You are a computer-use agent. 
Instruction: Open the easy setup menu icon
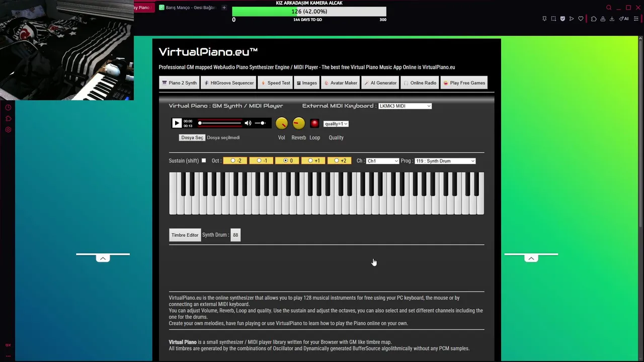tap(636, 19)
